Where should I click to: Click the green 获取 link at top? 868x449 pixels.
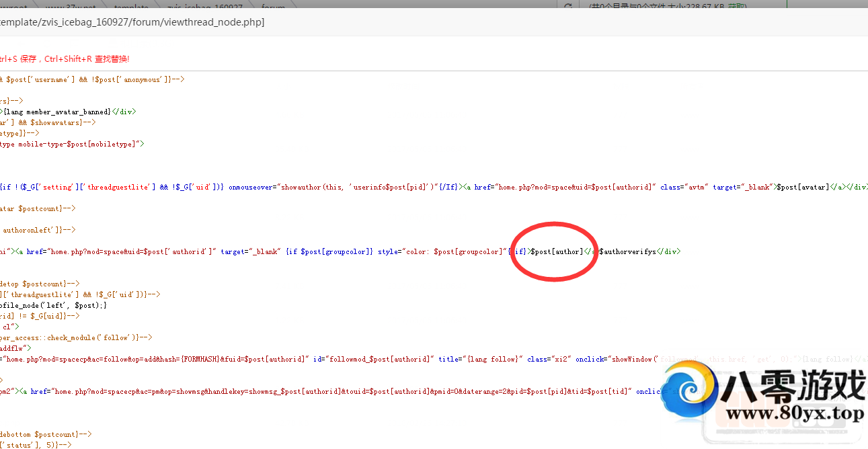[736, 7]
